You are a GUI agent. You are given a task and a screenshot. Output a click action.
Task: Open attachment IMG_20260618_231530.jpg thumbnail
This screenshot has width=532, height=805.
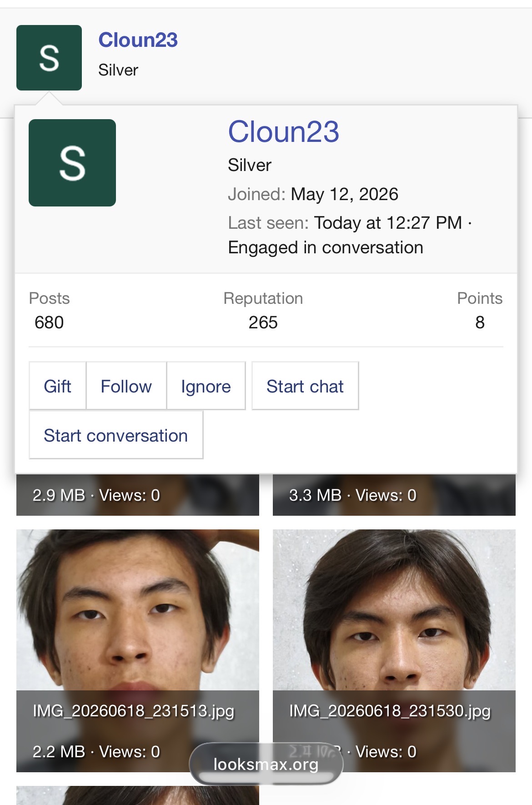394,650
